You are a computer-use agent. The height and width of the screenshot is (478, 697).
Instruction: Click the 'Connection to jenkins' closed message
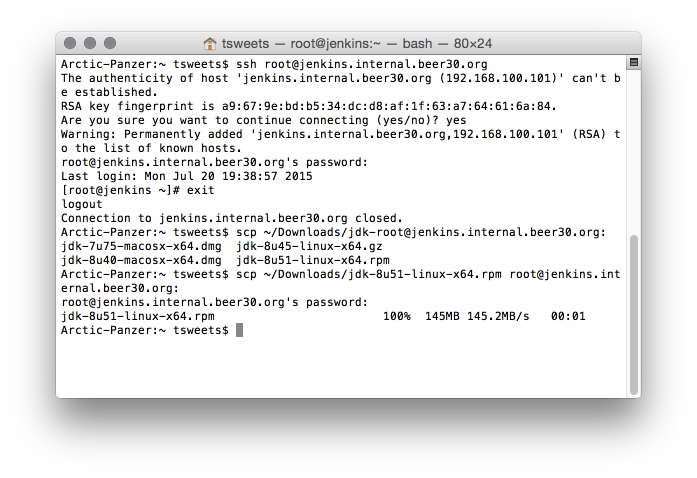(x=232, y=218)
